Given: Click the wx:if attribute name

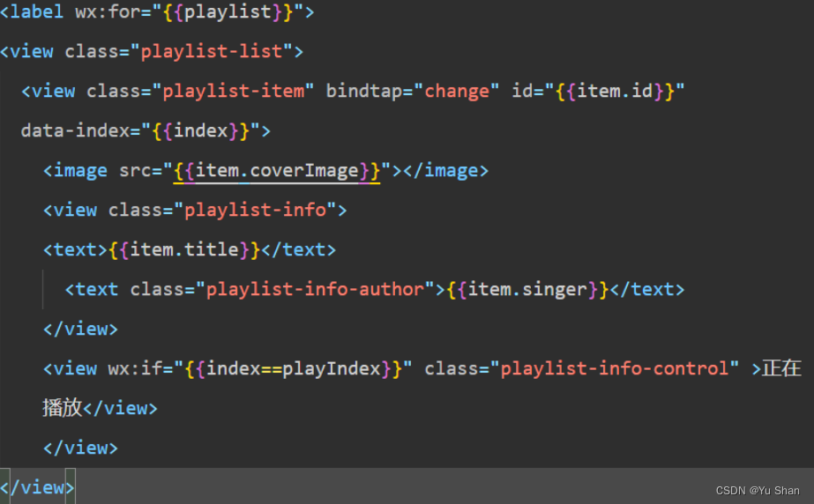Looking at the screenshot, I should [136, 368].
